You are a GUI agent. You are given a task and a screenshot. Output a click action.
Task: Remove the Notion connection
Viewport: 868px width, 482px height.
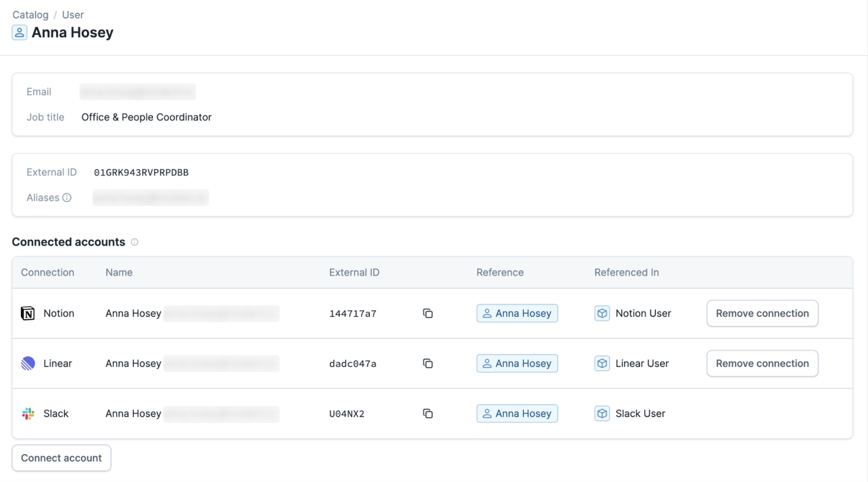pyautogui.click(x=762, y=313)
